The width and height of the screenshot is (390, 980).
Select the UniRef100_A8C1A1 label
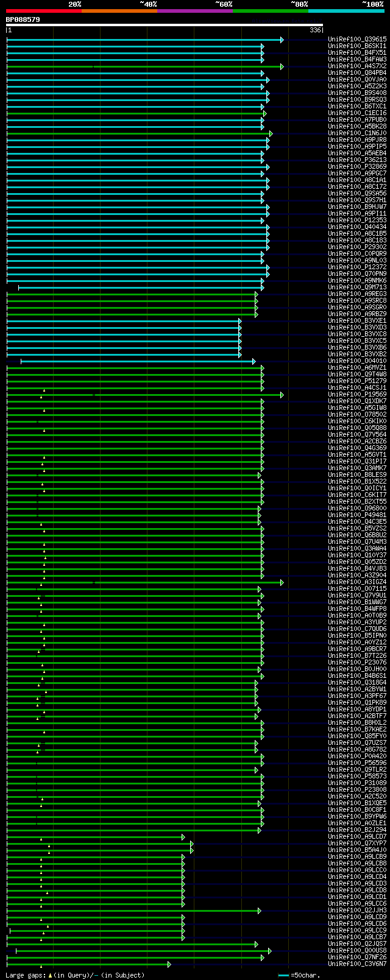tap(357, 180)
